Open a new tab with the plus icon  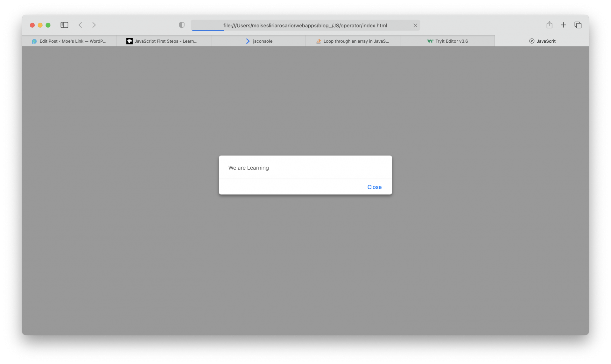point(563,25)
